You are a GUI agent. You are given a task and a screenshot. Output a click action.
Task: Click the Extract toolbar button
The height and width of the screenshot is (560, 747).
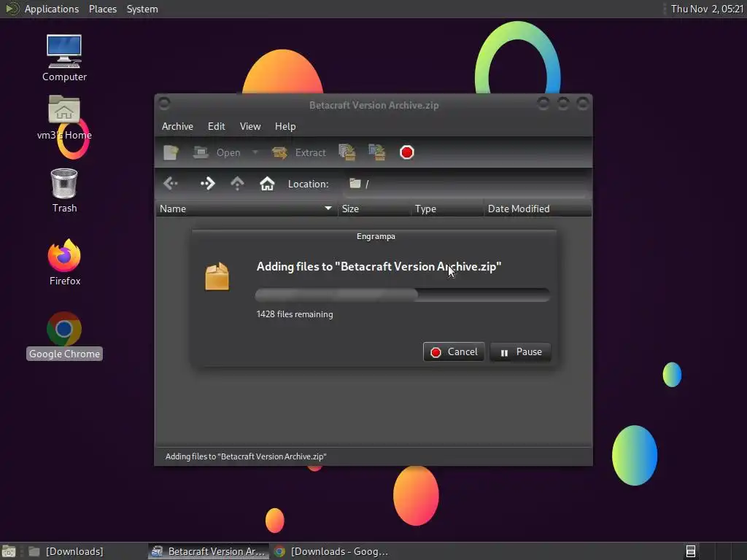pyautogui.click(x=298, y=152)
